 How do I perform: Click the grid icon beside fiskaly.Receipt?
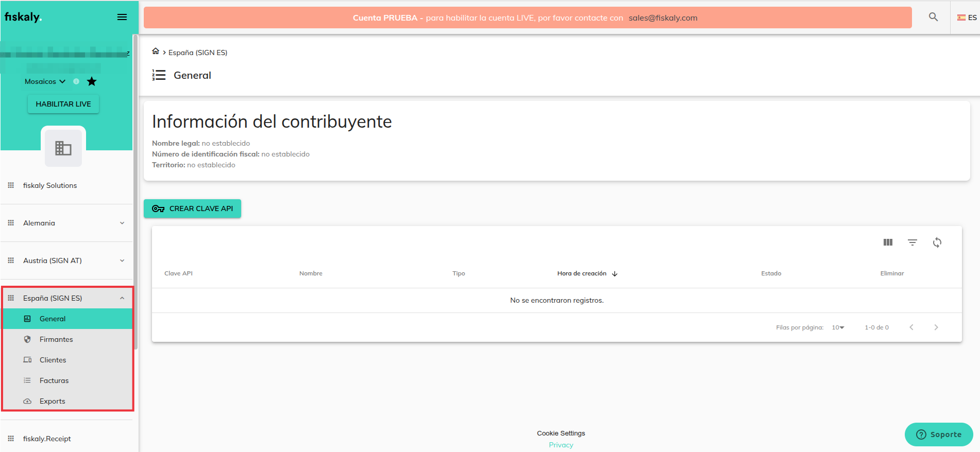[x=11, y=439]
